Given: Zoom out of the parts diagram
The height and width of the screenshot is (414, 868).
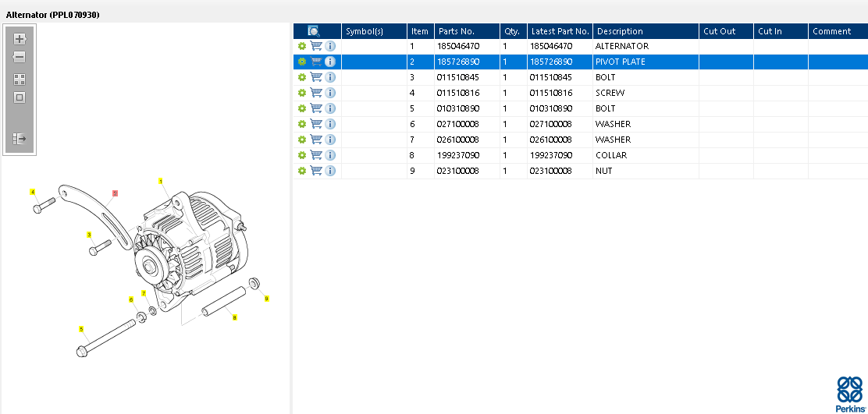Looking at the screenshot, I should tap(20, 57).
